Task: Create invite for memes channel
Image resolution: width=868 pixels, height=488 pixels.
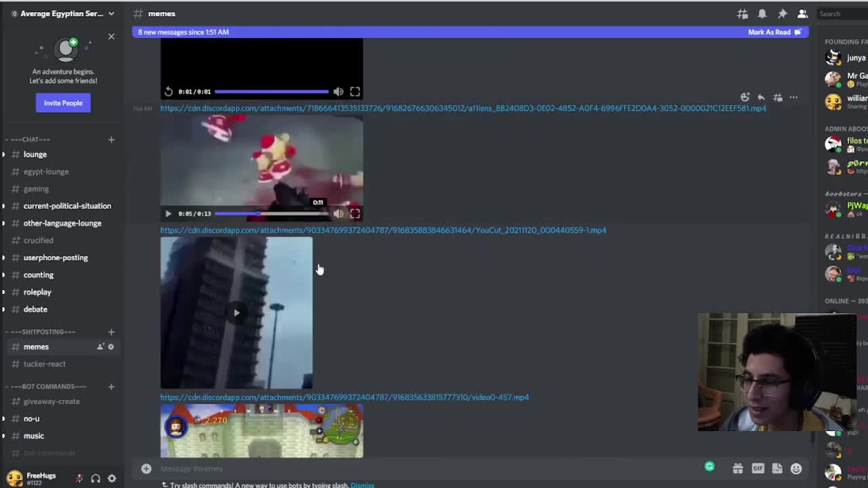Action: [x=100, y=347]
